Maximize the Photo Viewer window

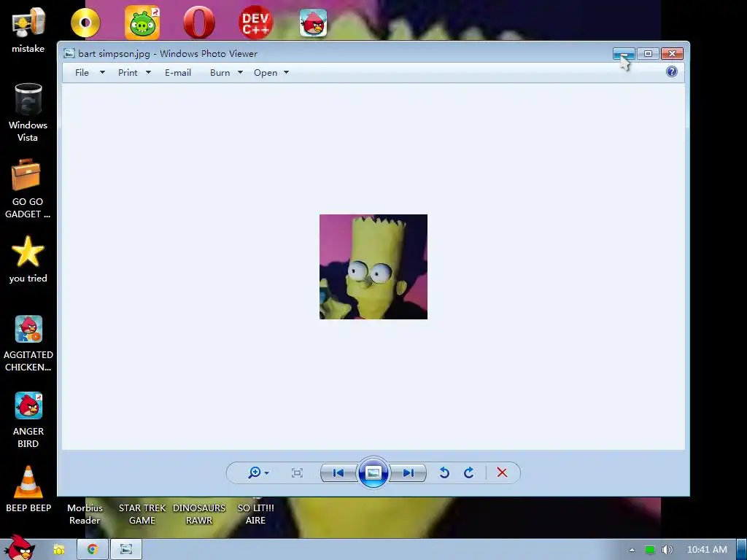coord(648,53)
